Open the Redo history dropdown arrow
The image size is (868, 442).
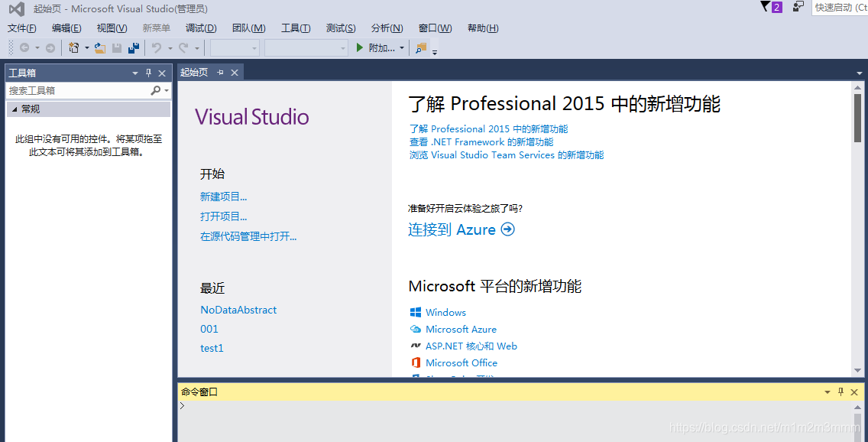click(196, 48)
